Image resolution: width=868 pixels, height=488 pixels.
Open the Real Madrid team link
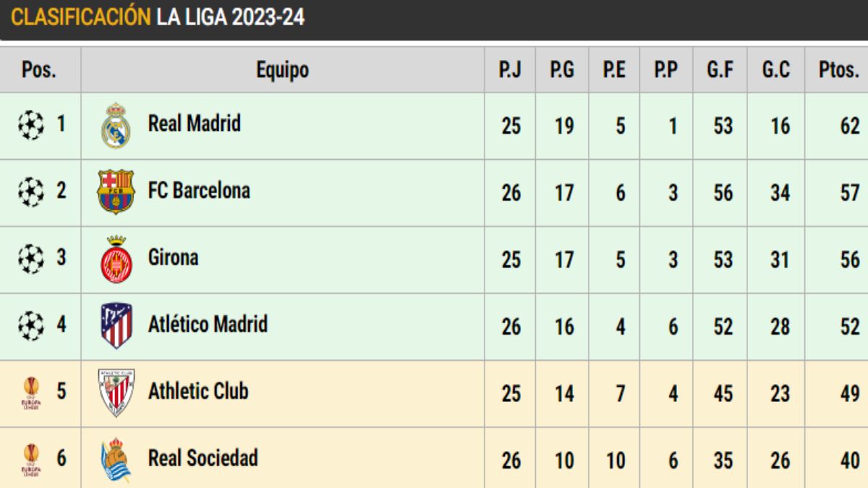(x=194, y=124)
